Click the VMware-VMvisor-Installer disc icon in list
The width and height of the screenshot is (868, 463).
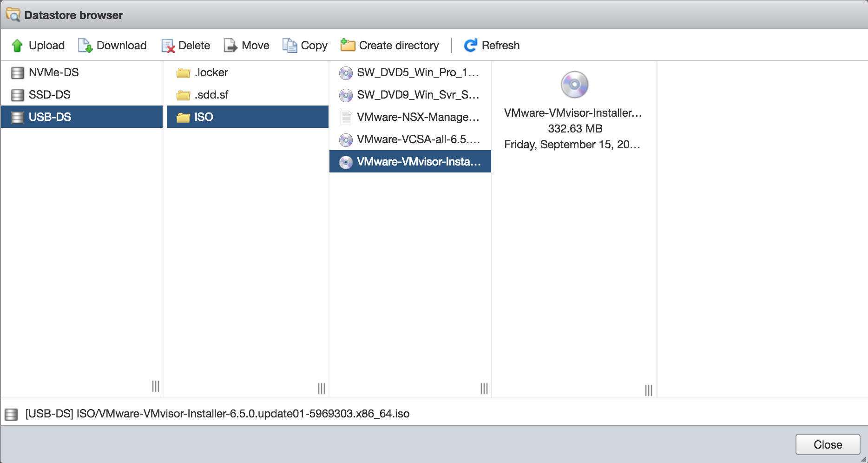click(346, 162)
